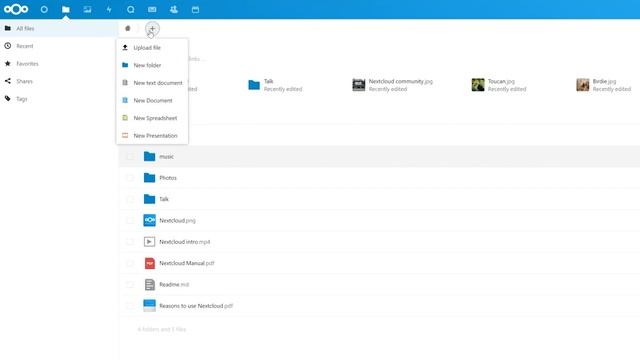Image resolution: width=640 pixels, height=360 pixels.
Task: Open the Dashboard circle icon
Action: pos(44,9)
